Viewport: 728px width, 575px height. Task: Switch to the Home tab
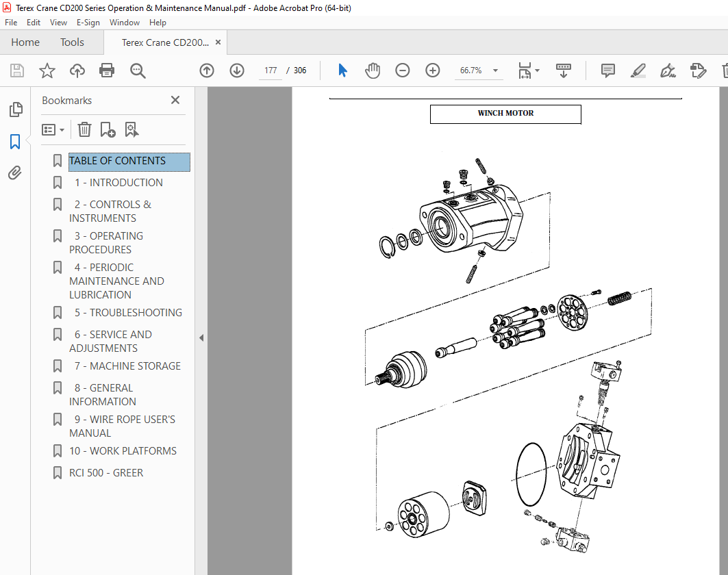coord(25,42)
